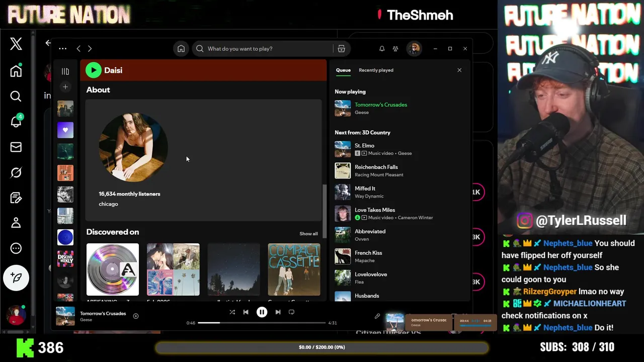Open the lyrics microphone icon in player bar

tap(377, 316)
